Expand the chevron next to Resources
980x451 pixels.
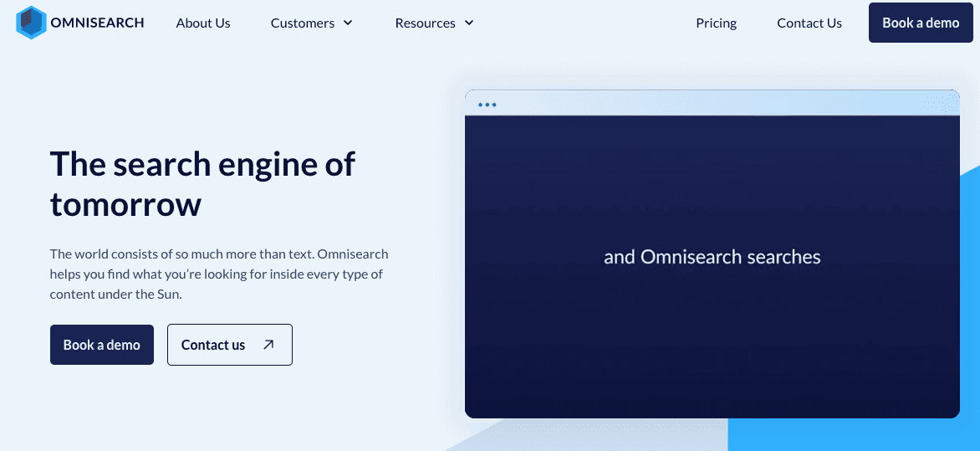469,23
